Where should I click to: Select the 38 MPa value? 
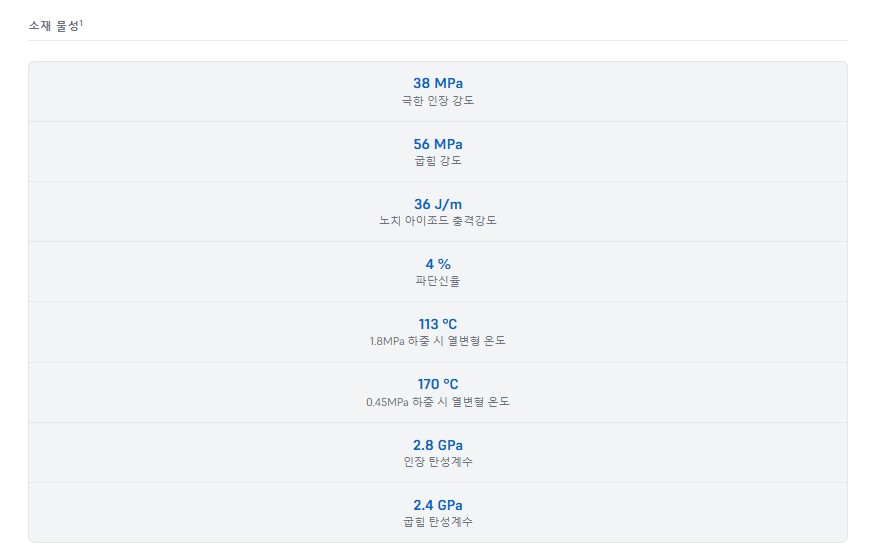(438, 83)
